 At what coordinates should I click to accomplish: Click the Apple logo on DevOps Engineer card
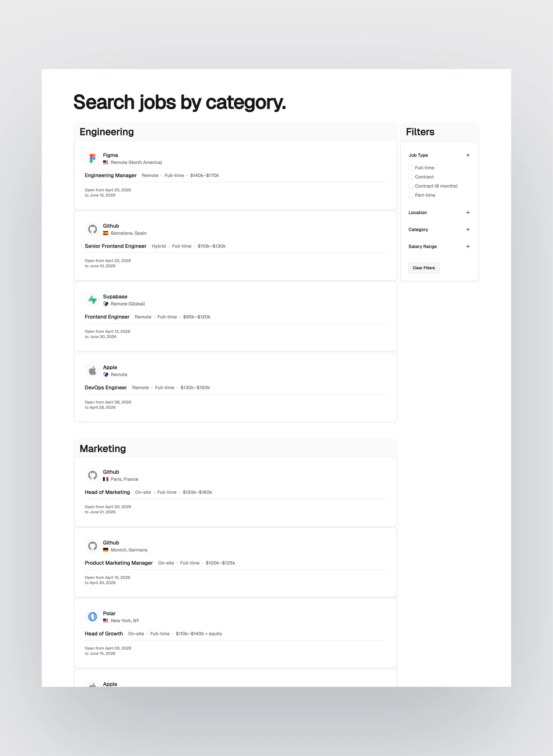[92, 370]
